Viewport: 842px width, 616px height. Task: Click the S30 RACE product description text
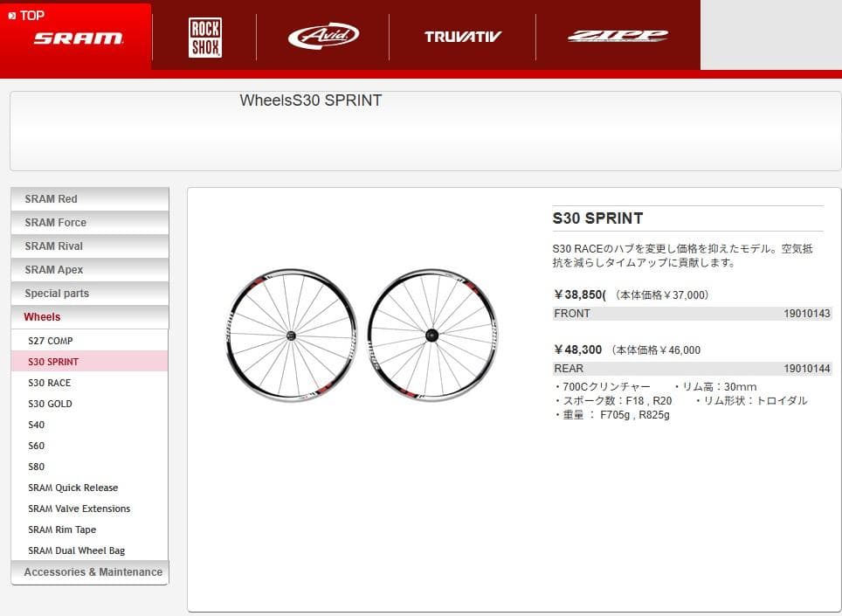point(682,256)
